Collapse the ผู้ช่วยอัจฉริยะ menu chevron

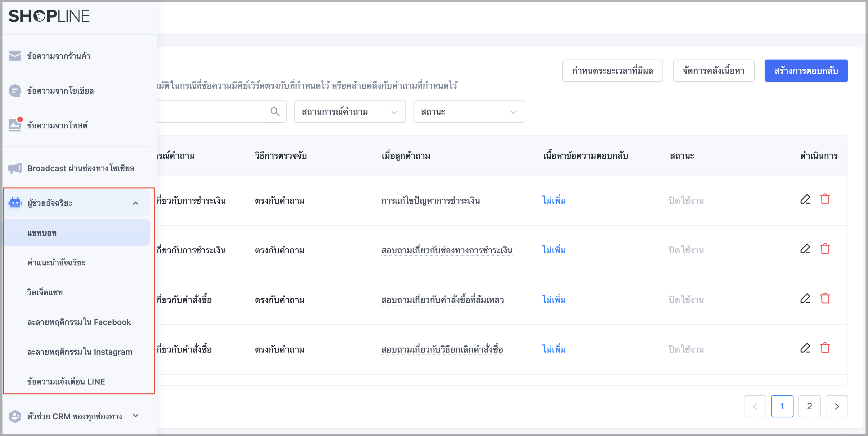136,203
